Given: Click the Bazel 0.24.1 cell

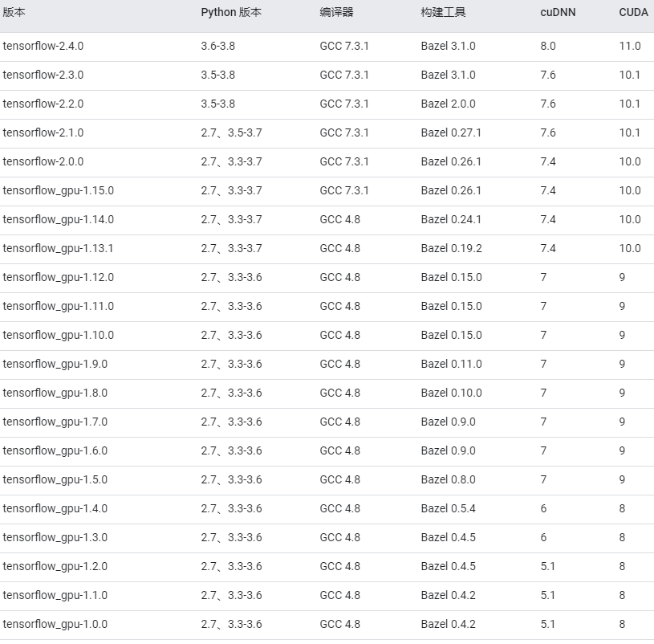Looking at the screenshot, I should pyautogui.click(x=451, y=219).
